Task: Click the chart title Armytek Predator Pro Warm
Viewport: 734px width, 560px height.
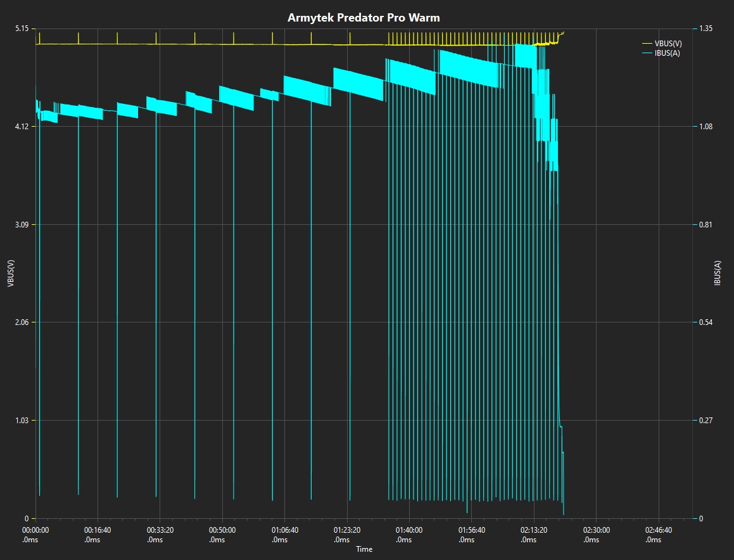Action: pyautogui.click(x=364, y=18)
